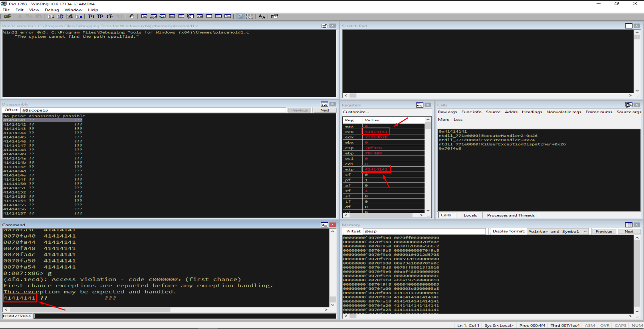Click the KiUserExceptionDispatcher call stack frame

[x=502, y=144]
